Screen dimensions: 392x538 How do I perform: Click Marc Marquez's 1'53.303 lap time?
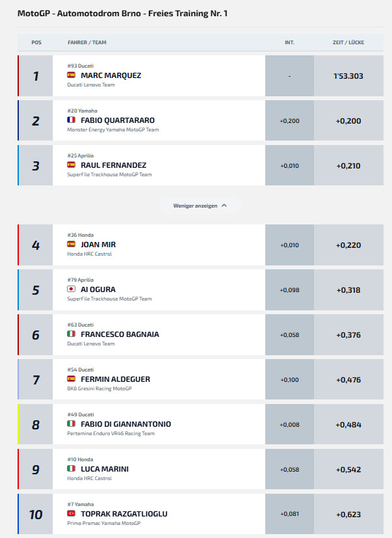tap(348, 76)
